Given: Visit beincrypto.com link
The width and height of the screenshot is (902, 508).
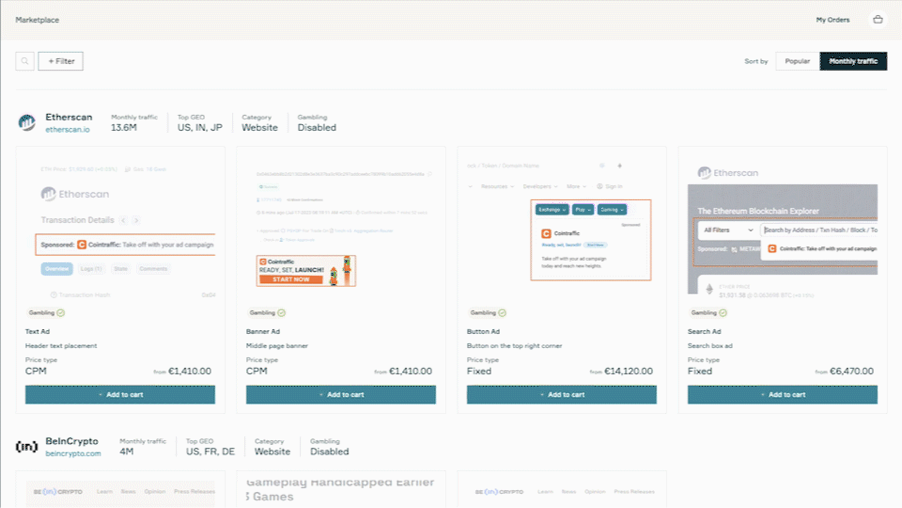Looking at the screenshot, I should (x=73, y=453).
